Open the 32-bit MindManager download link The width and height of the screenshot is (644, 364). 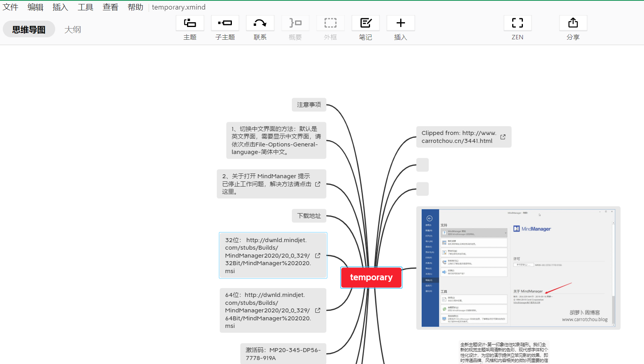click(318, 255)
